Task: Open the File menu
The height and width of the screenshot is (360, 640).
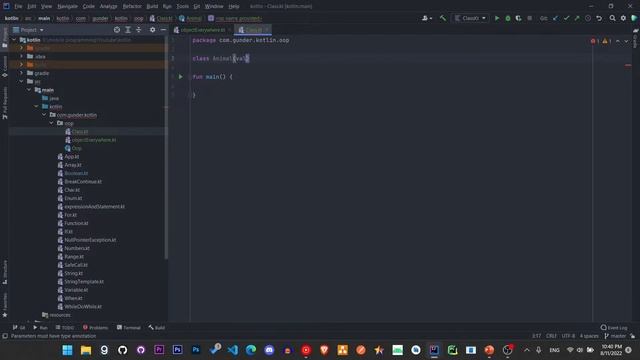Action: (x=18, y=6)
